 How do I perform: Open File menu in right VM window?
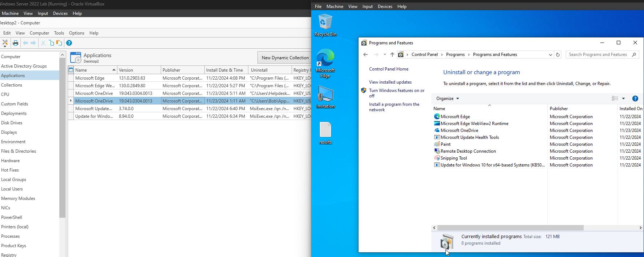click(x=318, y=7)
